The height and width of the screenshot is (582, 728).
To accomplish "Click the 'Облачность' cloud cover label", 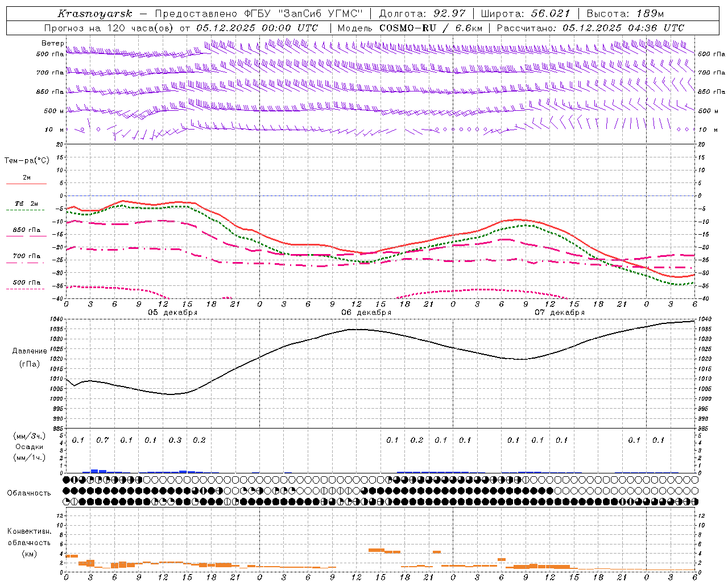I will (x=29, y=493).
